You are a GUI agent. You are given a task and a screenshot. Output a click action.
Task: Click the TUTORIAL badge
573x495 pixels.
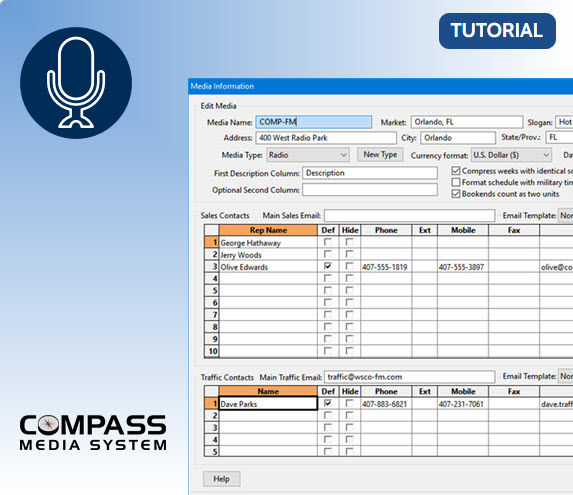tap(497, 31)
